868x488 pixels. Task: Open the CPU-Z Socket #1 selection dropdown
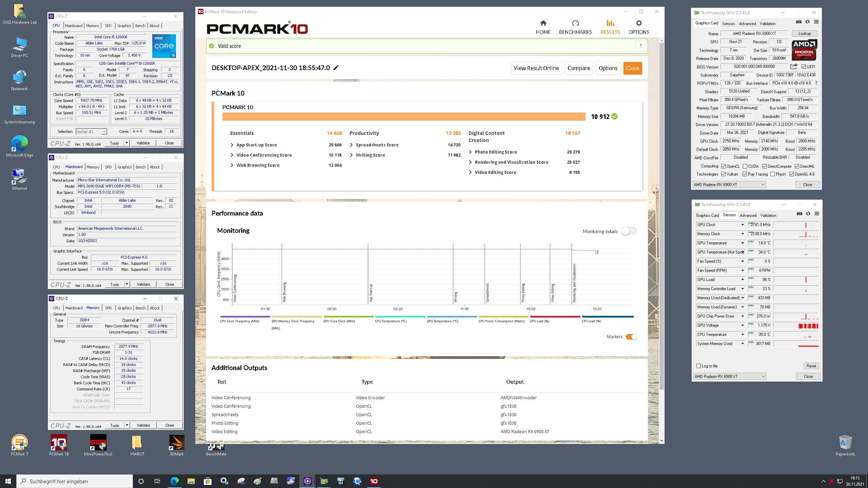(91, 131)
